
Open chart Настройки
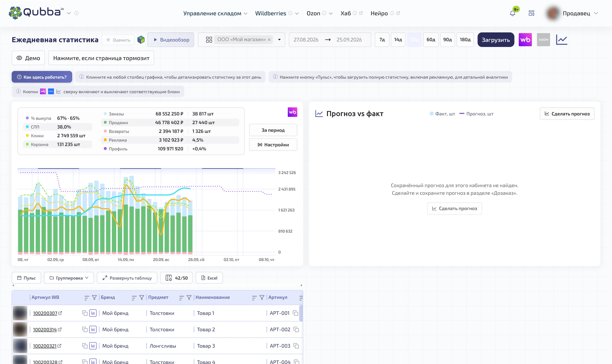pos(273,145)
